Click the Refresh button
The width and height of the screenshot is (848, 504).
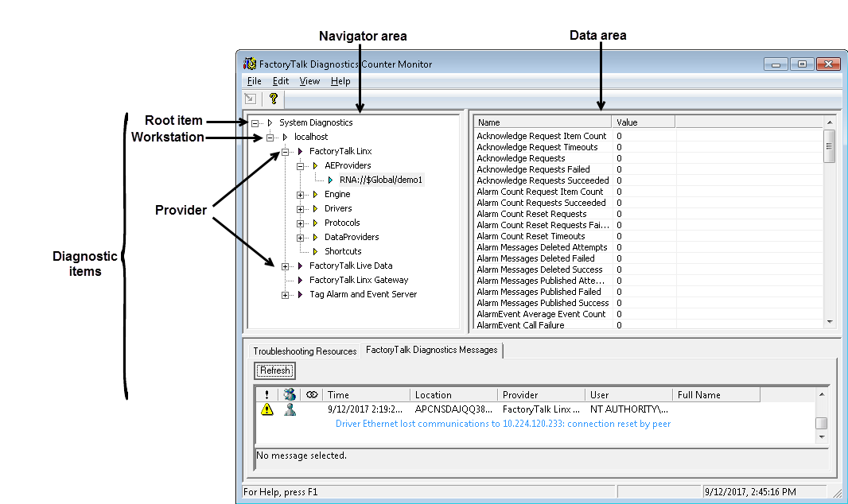(275, 370)
